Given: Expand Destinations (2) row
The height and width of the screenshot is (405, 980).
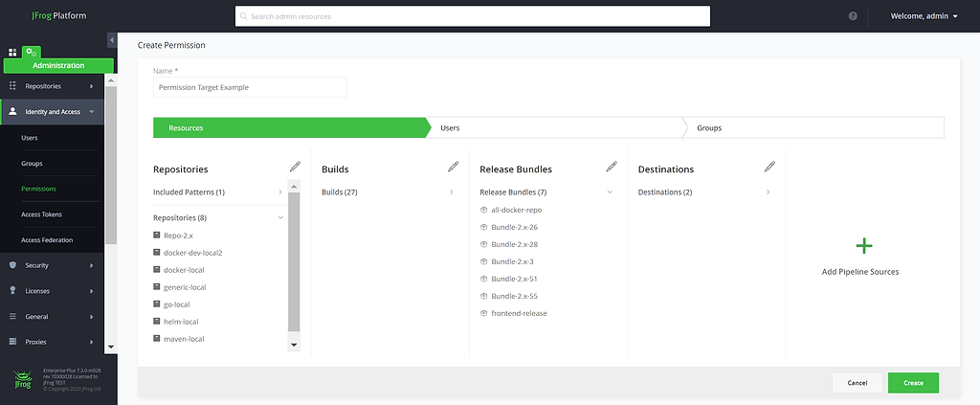Looking at the screenshot, I should (x=768, y=192).
